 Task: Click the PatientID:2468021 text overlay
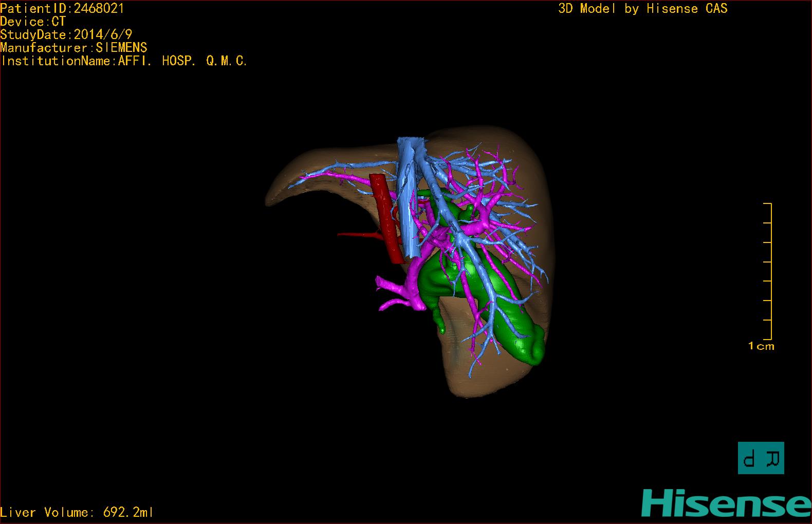62,8
